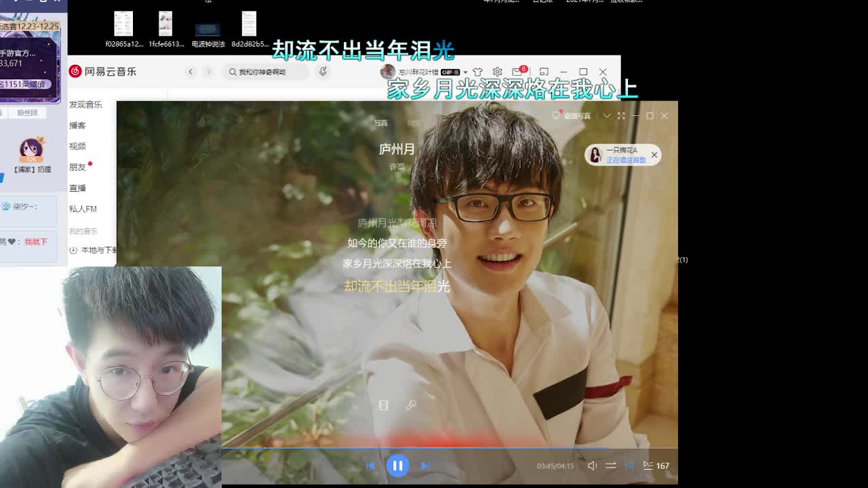Click lyric line 庐州月光梨花雨凉

point(397,222)
